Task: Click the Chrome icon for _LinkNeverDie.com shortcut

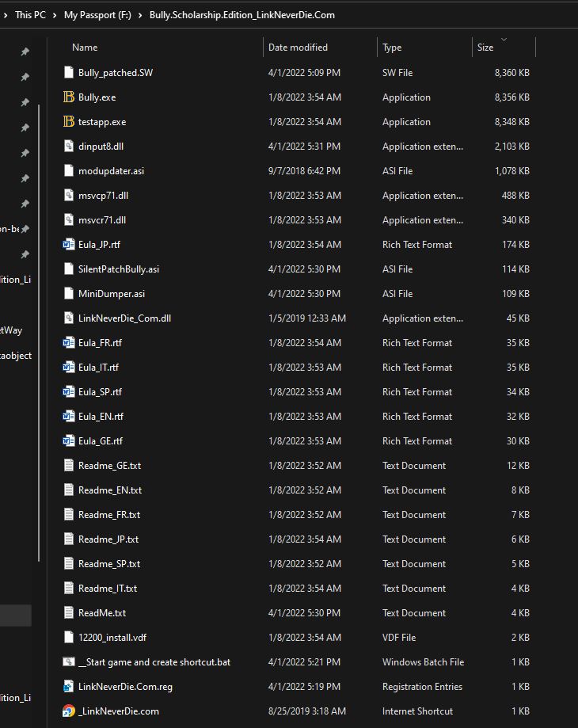Action: [68, 711]
